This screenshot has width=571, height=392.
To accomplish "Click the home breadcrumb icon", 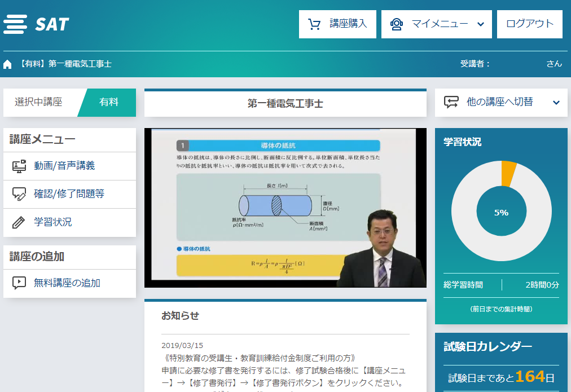I will tap(7, 64).
